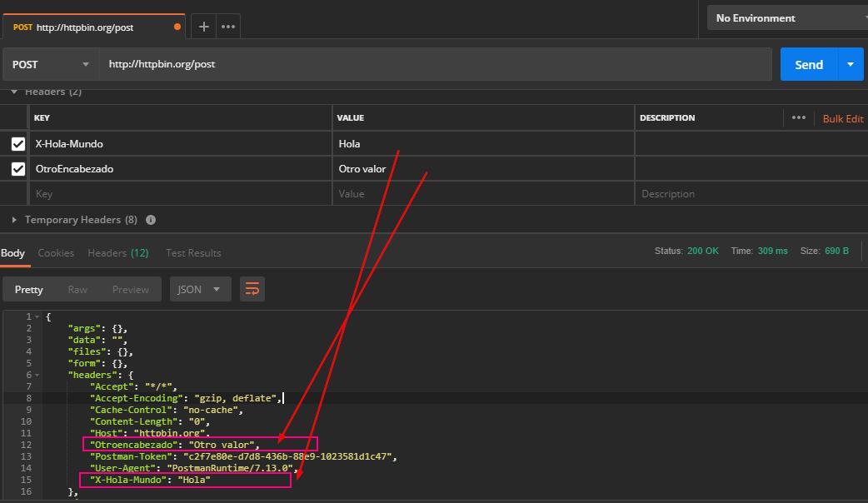
Task: Uncheck the X-Hola-Mundo header checkbox
Action: coord(18,144)
